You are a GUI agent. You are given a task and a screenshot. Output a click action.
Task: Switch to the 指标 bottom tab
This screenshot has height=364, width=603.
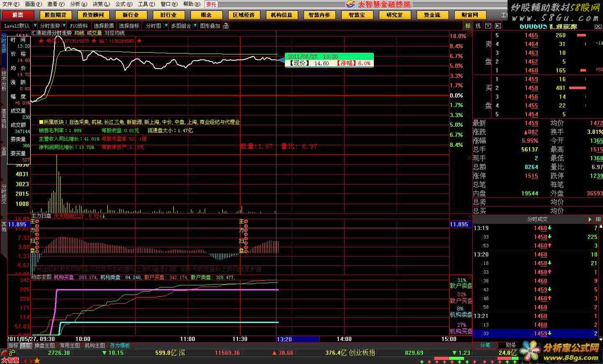[x=13, y=346]
